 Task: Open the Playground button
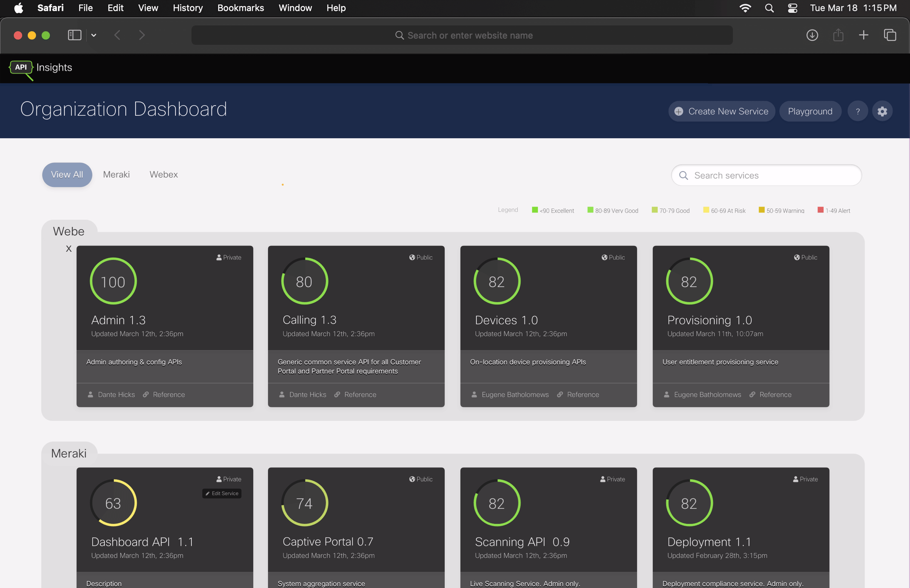pyautogui.click(x=810, y=111)
